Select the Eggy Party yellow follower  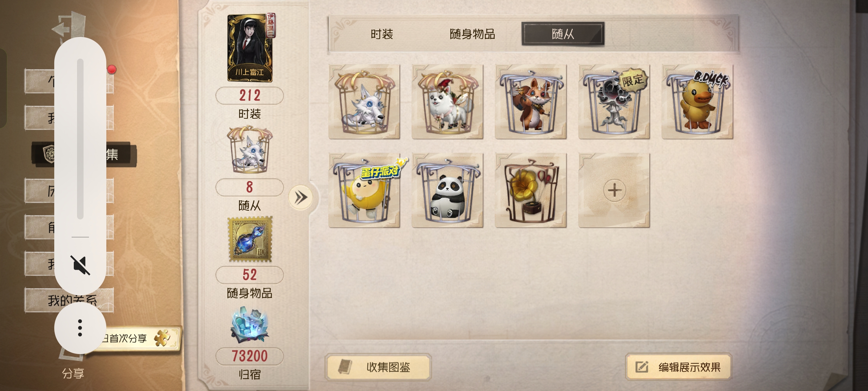pos(364,190)
